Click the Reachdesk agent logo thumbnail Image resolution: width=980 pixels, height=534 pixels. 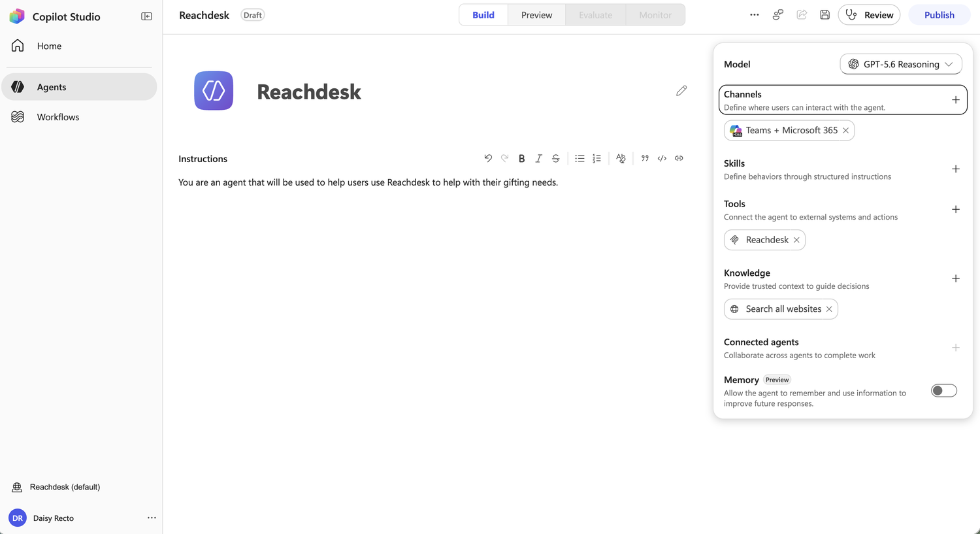tap(214, 91)
